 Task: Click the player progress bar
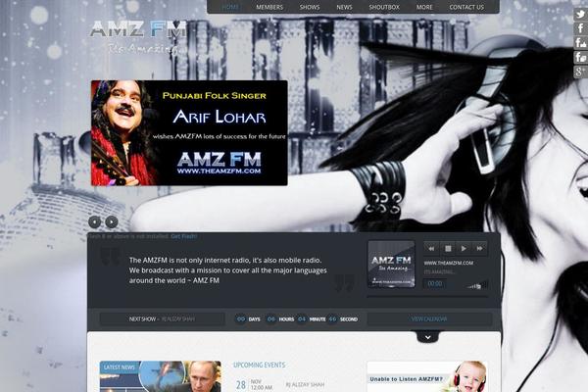coord(427,297)
